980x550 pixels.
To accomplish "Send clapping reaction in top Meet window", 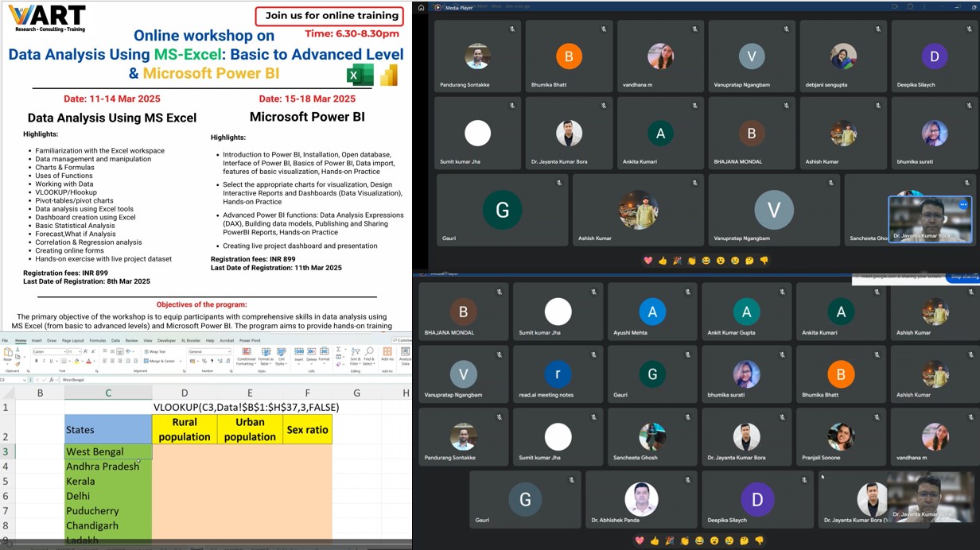I will [691, 261].
